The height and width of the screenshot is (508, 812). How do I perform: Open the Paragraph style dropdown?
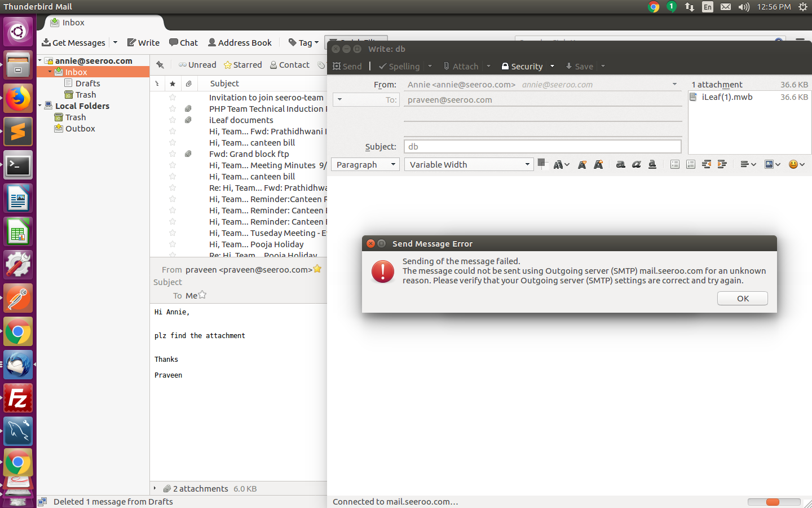click(365, 164)
